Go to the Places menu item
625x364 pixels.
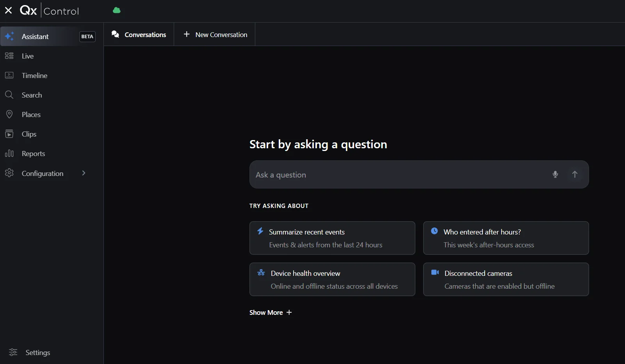pyautogui.click(x=52, y=114)
